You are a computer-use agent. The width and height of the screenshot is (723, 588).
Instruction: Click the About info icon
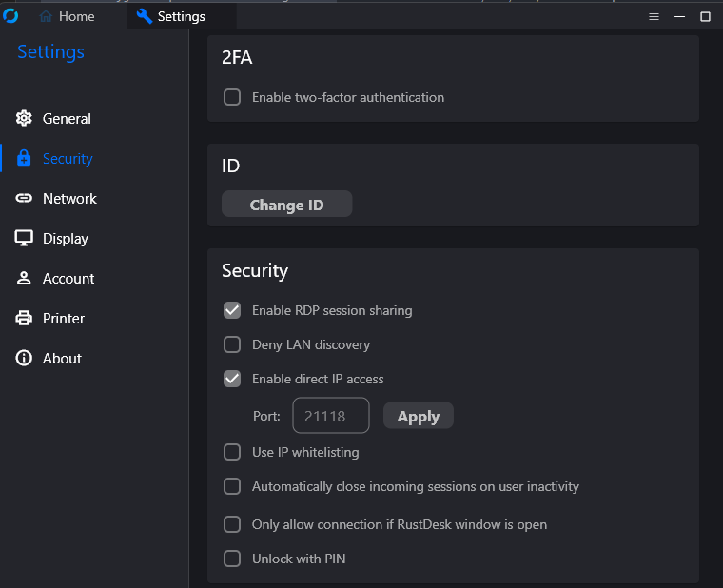coord(24,359)
